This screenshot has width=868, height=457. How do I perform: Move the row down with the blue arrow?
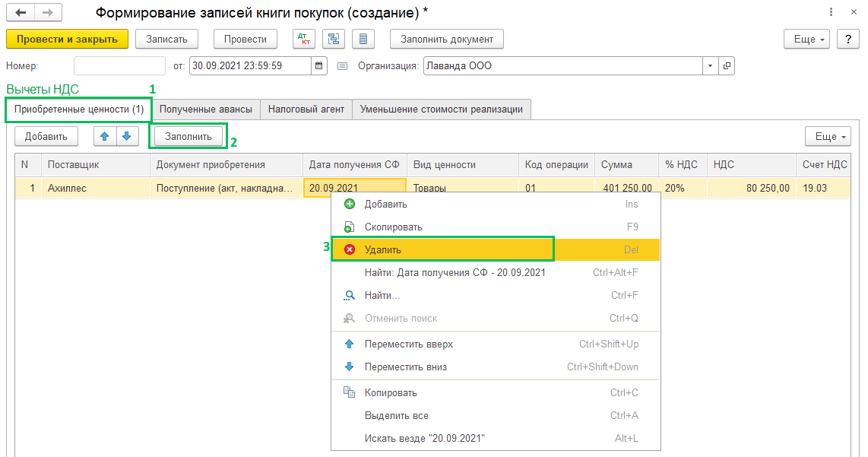pos(126,136)
